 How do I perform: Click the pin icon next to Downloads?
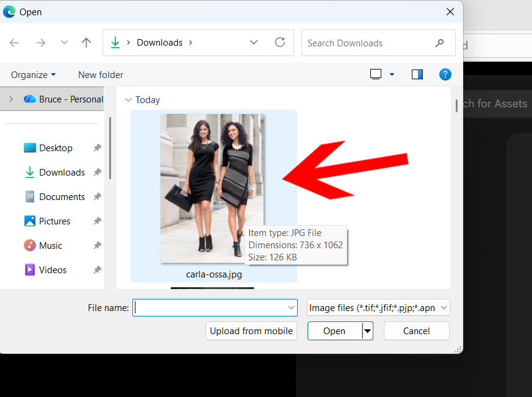click(x=98, y=172)
